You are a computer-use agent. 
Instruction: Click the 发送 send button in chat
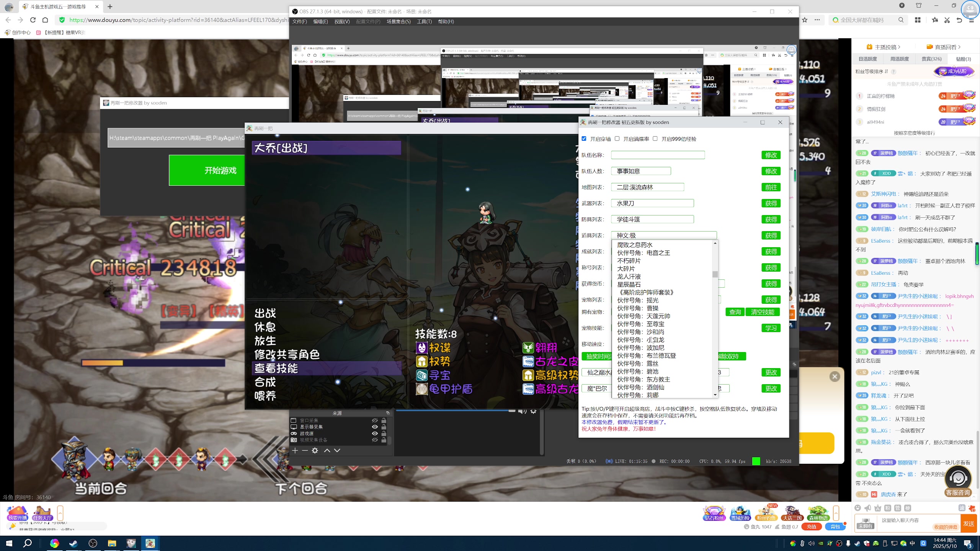click(969, 523)
